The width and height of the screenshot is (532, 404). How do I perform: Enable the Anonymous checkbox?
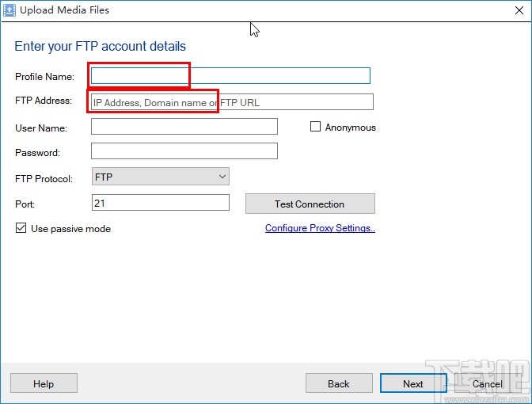[315, 127]
